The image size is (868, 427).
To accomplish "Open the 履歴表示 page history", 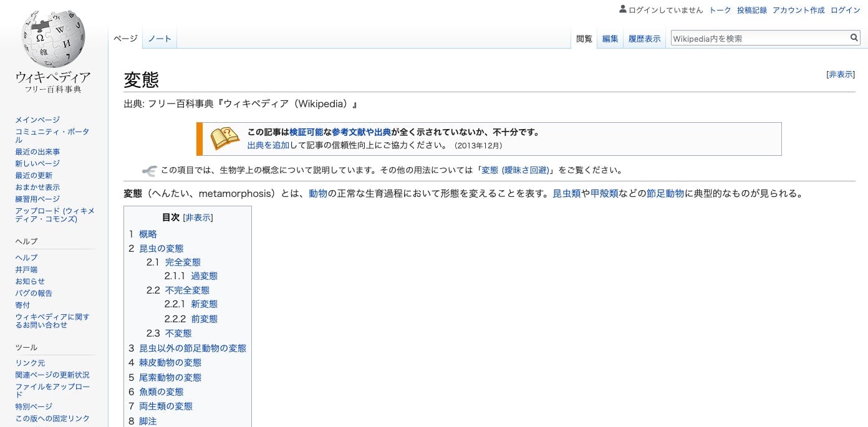I will coord(644,38).
